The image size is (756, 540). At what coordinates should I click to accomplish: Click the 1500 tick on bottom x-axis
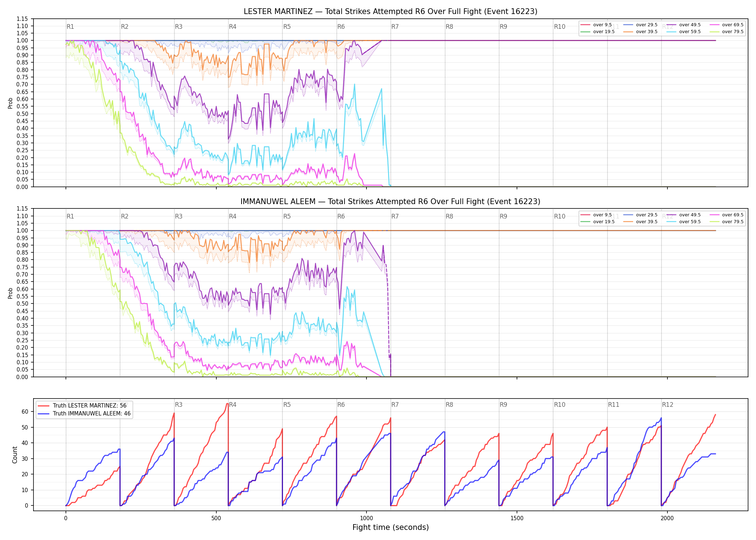517,518
